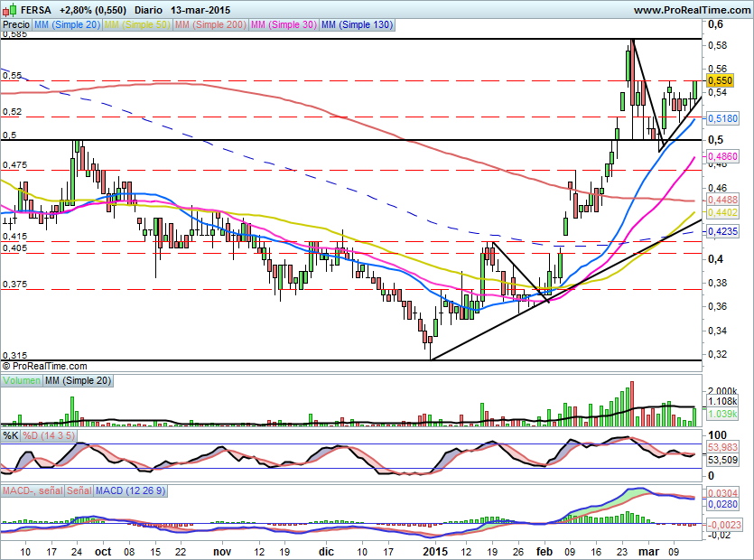The width and height of the screenshot is (754, 560).
Task: Click the MACD-, señal legend label
Action: click(x=33, y=490)
